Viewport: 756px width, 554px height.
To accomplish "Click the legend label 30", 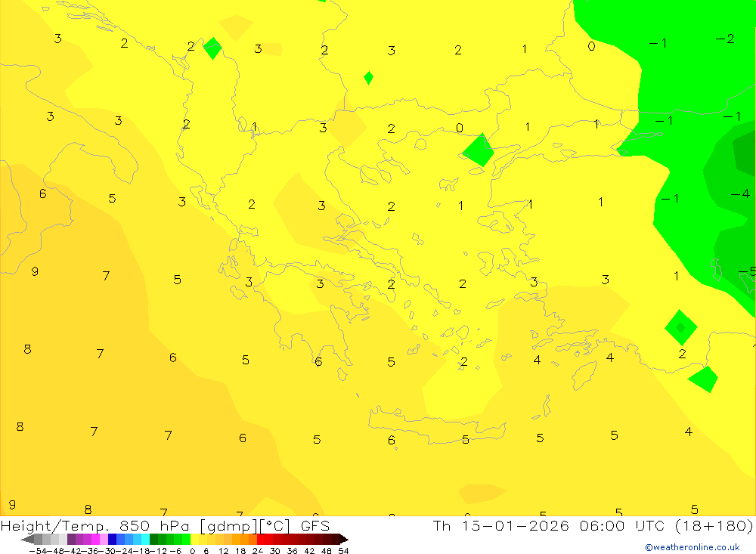I will [x=275, y=551].
